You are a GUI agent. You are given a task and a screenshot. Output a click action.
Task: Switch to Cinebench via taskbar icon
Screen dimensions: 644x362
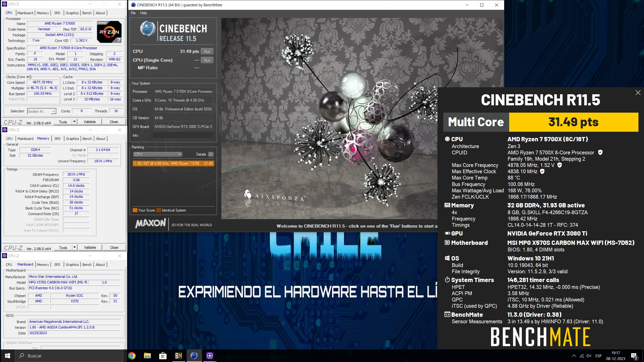click(x=194, y=356)
